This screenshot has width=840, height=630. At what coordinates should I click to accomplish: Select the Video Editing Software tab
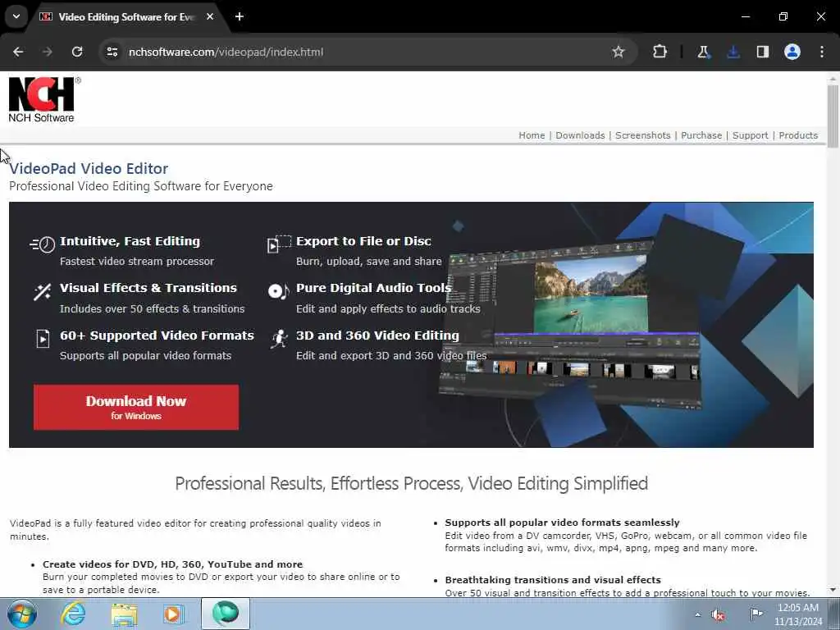[x=126, y=16]
